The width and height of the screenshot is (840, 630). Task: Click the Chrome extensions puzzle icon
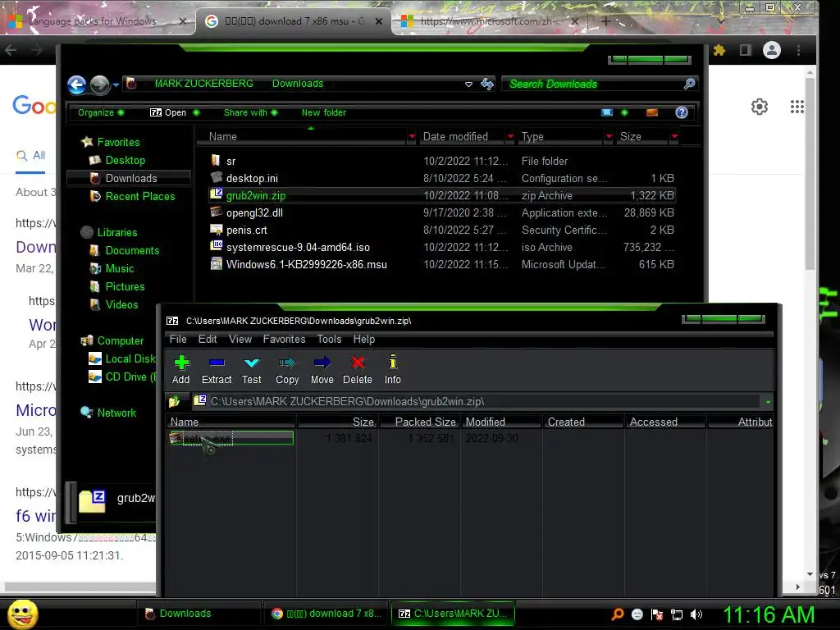tap(719, 50)
